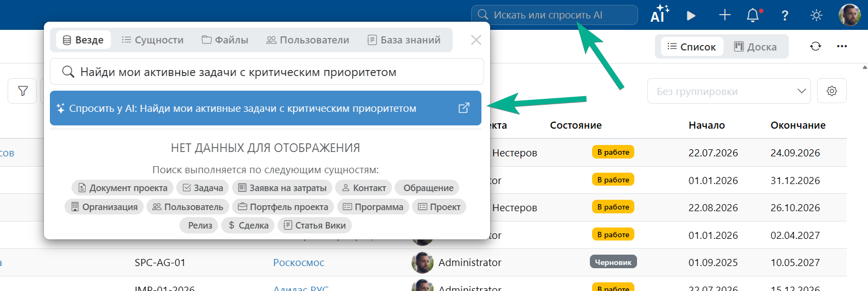The width and height of the screenshot is (868, 291).
Task: Click the Организация entity chip
Action: click(x=104, y=207)
